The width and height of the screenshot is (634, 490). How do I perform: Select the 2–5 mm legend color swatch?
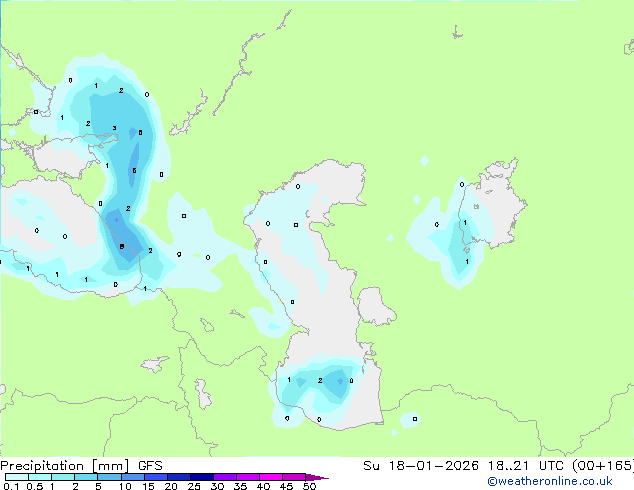(x=86, y=477)
